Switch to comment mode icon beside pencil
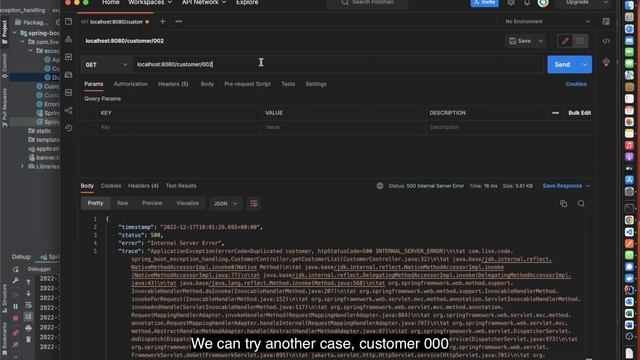This screenshot has height=360, width=640. point(580,41)
